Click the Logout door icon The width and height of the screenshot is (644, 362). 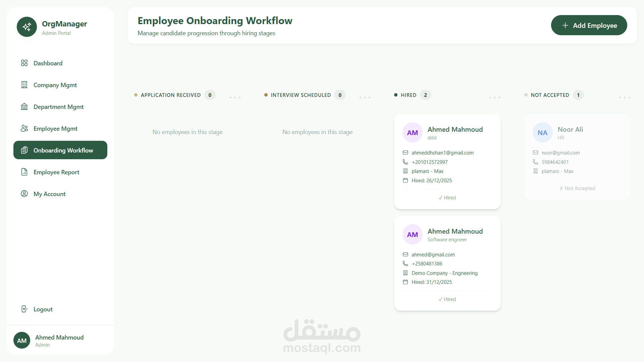[x=24, y=309]
